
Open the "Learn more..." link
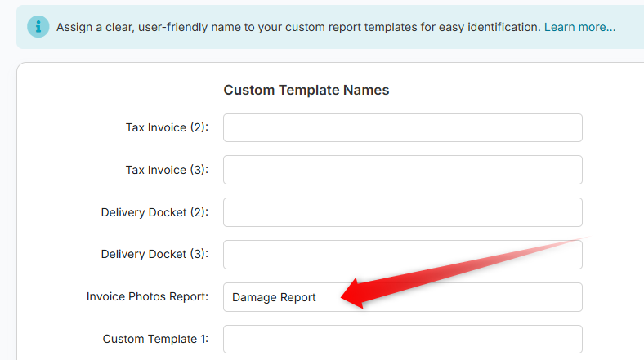pos(579,27)
